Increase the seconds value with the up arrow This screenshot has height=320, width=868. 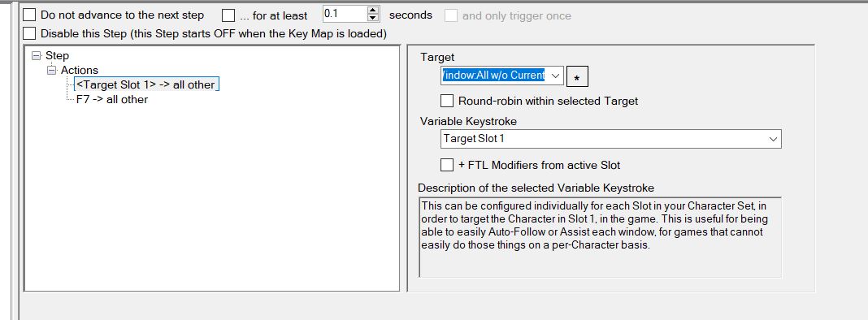coord(373,10)
